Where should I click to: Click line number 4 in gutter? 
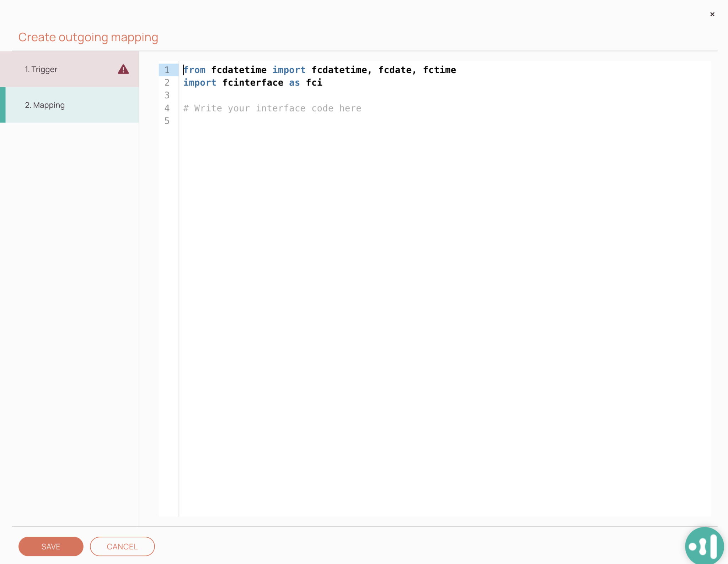click(x=167, y=108)
